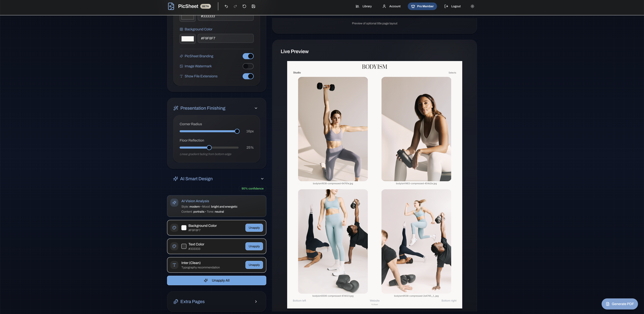Viewport: 644px width, 314px height.
Task: Unapply the Background Color suggestion
Action: pyautogui.click(x=254, y=228)
